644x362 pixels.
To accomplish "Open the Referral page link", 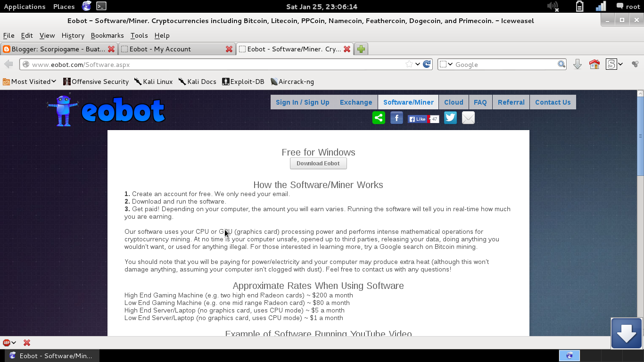I will pos(511,102).
